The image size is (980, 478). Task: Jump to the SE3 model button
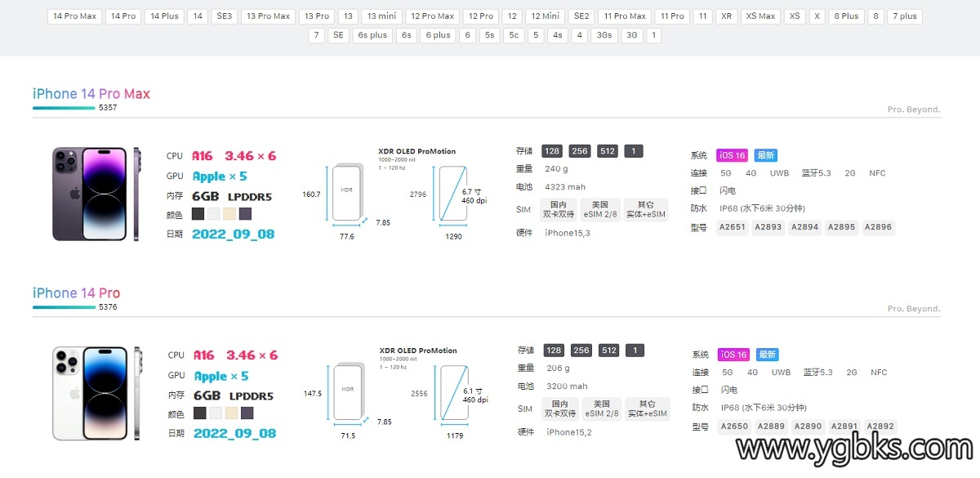[224, 16]
